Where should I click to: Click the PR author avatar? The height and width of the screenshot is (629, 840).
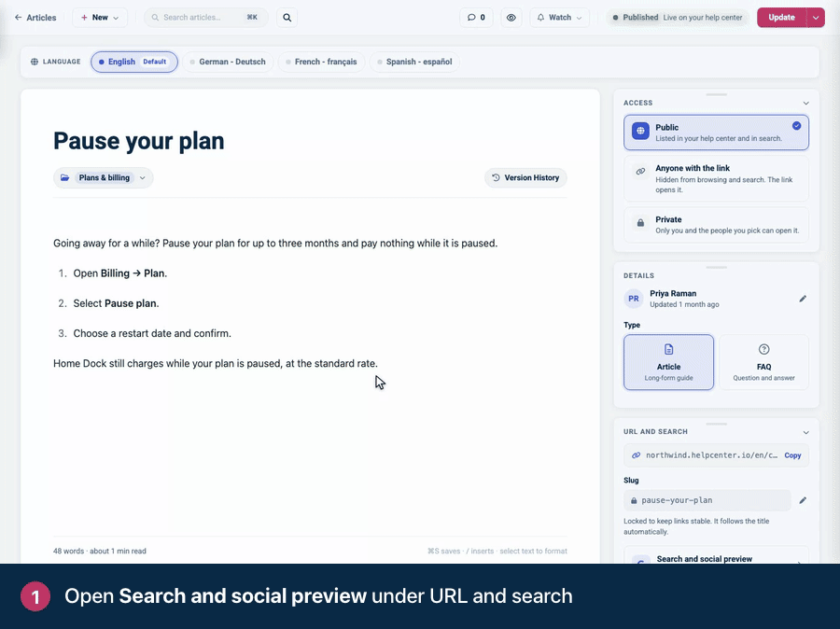[x=633, y=299]
